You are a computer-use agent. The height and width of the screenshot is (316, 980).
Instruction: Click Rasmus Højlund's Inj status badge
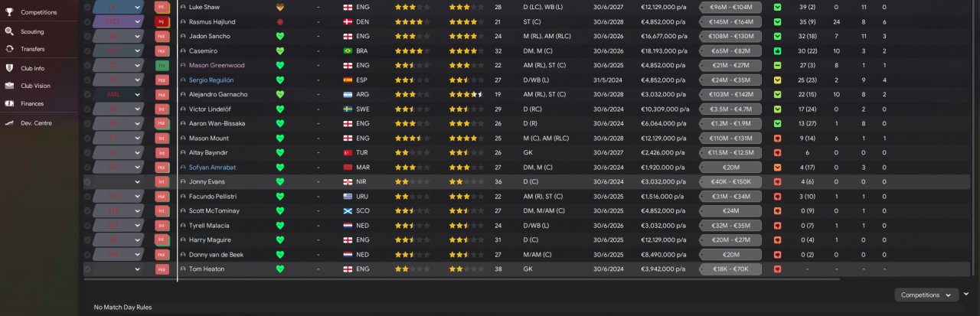pos(162,21)
